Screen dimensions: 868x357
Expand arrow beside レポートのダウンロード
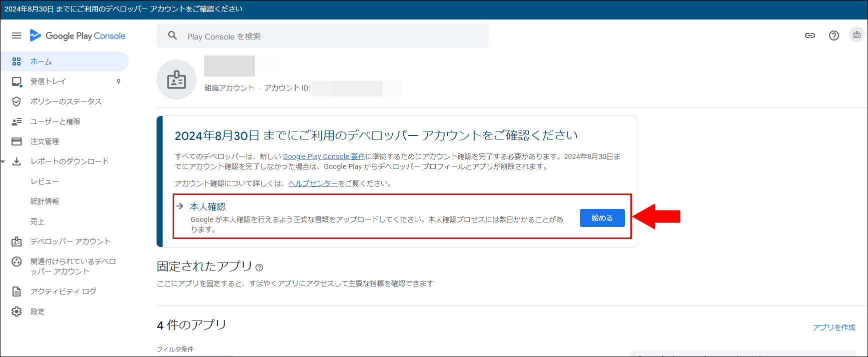pos(3,161)
